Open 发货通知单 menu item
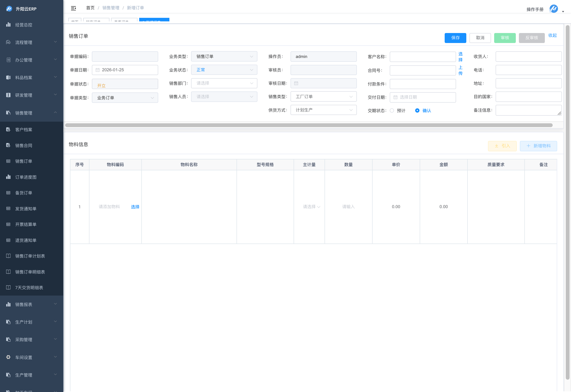 click(26, 209)
